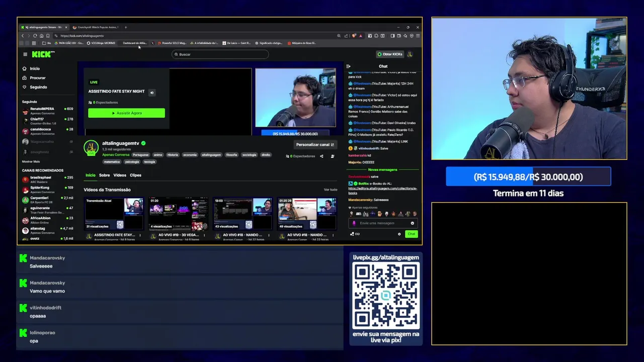Open options for AO VIVO #19 video

pos(204,235)
